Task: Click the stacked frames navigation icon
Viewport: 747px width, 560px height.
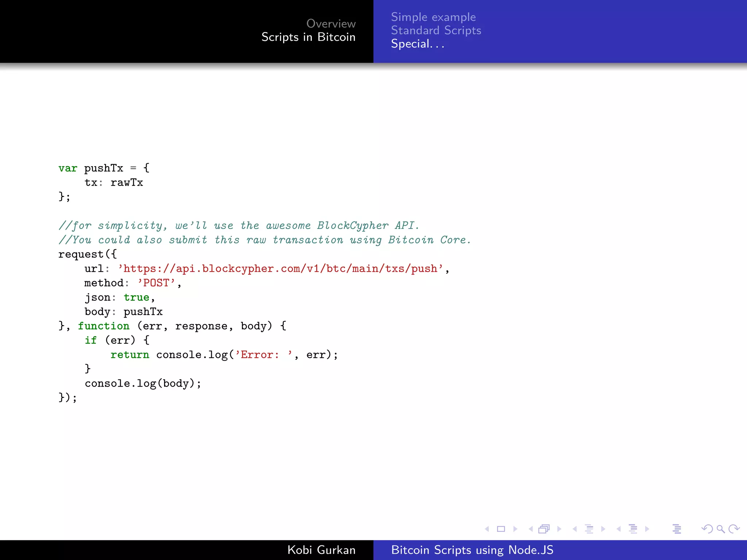Action: [544, 529]
